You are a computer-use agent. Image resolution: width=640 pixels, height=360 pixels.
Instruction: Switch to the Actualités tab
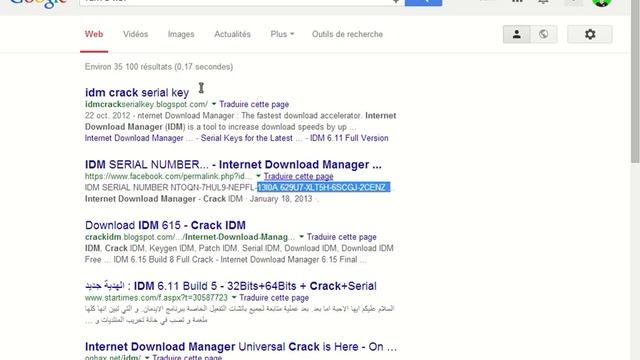coord(232,34)
